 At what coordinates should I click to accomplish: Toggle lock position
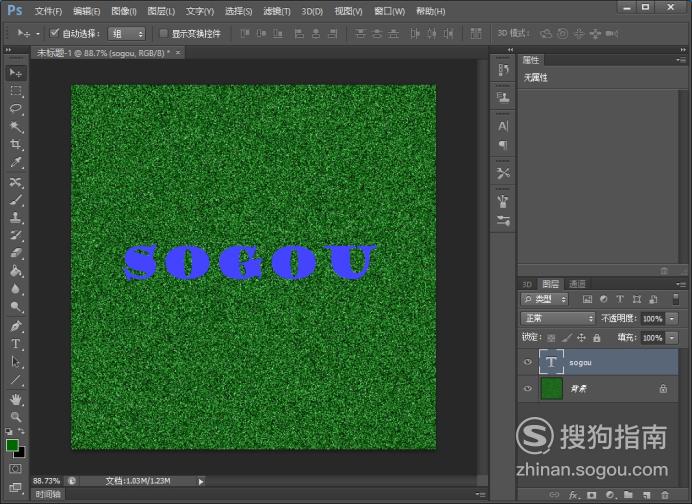pyautogui.click(x=581, y=338)
